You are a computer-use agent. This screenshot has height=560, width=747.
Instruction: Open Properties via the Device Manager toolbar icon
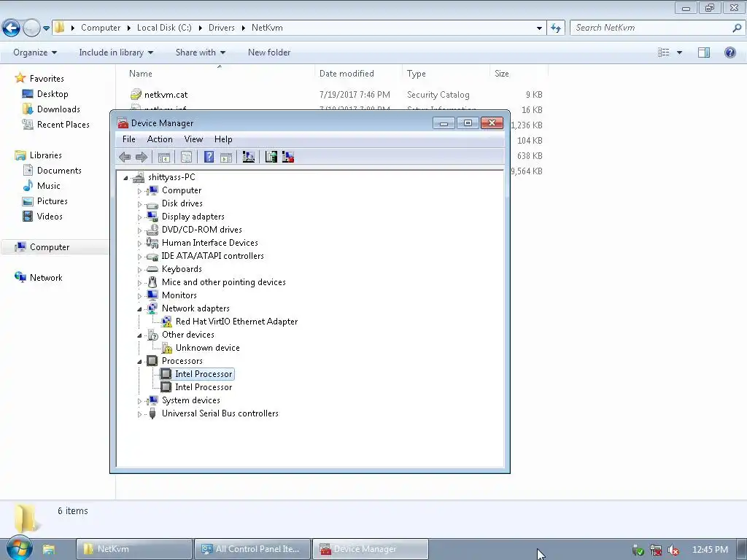pyautogui.click(x=186, y=157)
